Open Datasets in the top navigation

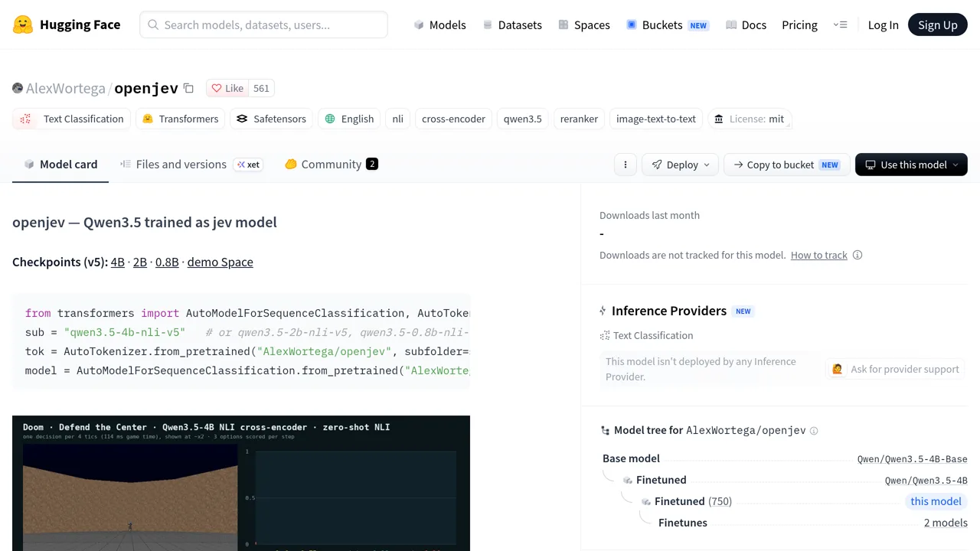click(x=511, y=24)
